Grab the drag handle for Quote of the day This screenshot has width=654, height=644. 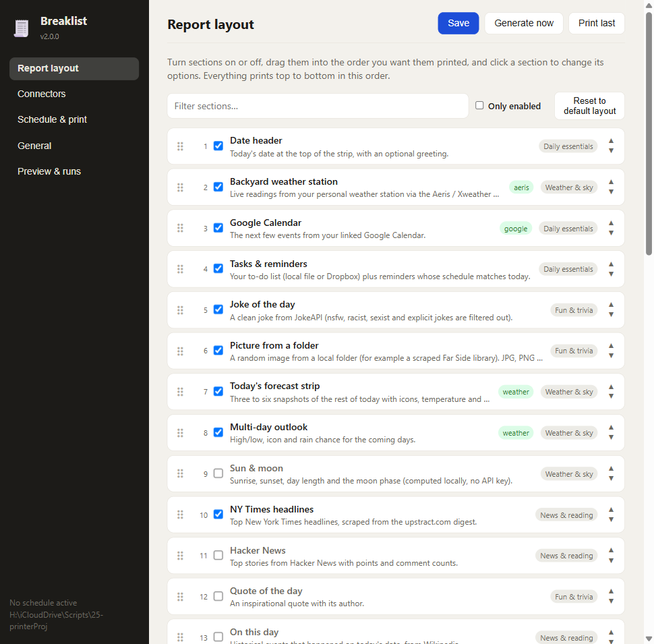(180, 596)
